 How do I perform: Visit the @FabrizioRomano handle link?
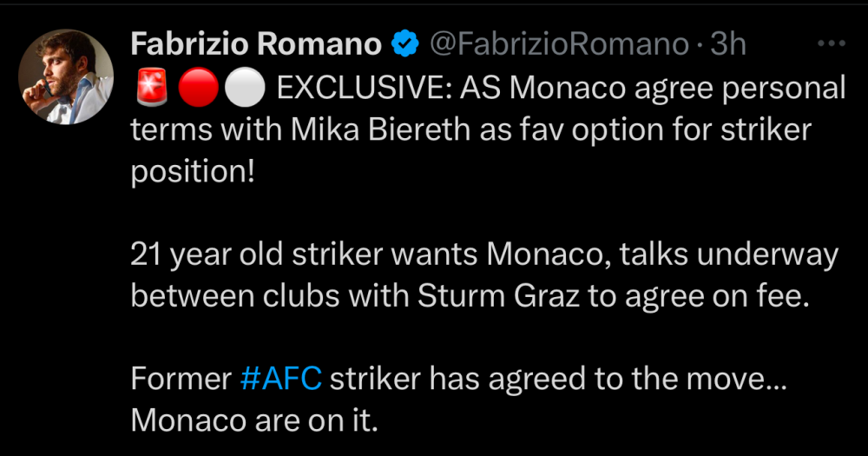pos(559,43)
